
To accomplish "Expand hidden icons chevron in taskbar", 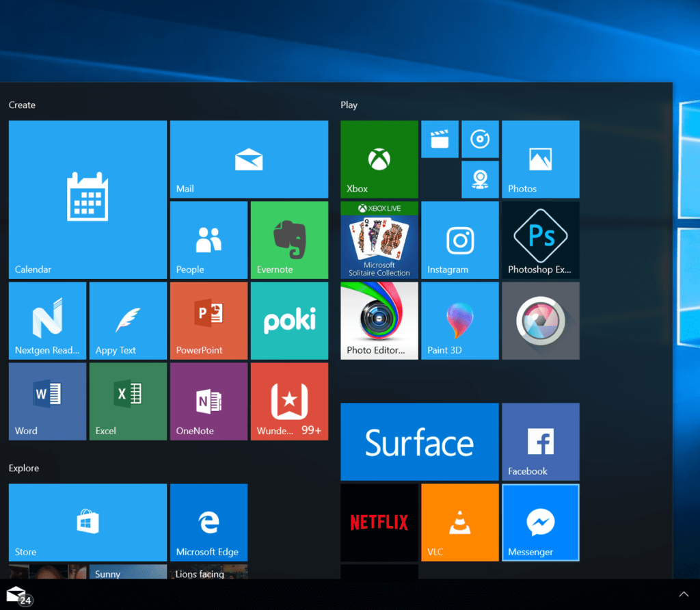I will point(684,594).
